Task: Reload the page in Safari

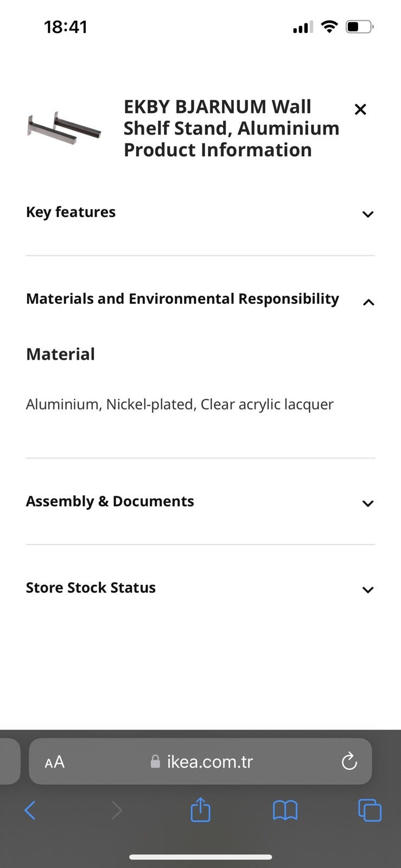Action: [x=349, y=762]
